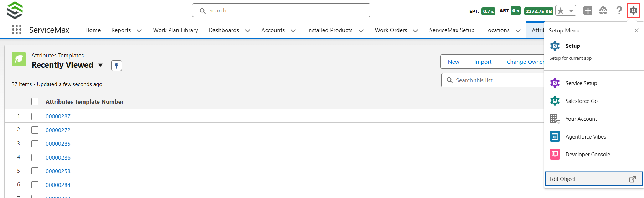Click the Developer Console pink icon
Image resolution: width=644 pixels, height=198 pixels.
[x=555, y=154]
